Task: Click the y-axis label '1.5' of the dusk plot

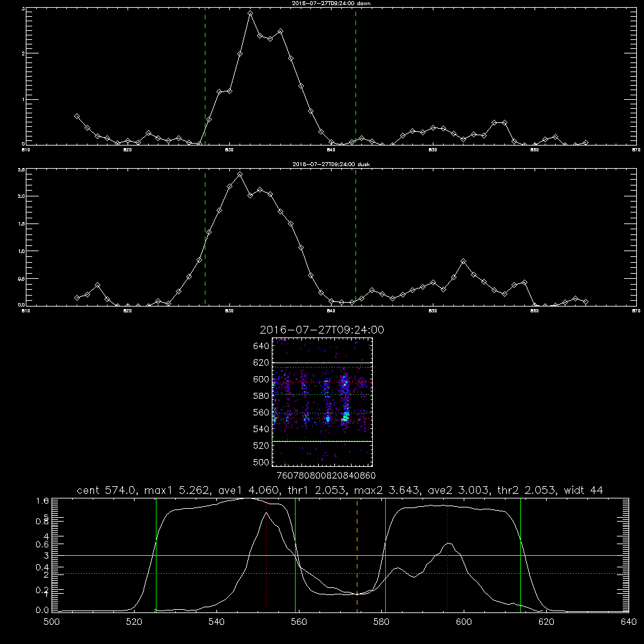Action: click(x=22, y=224)
